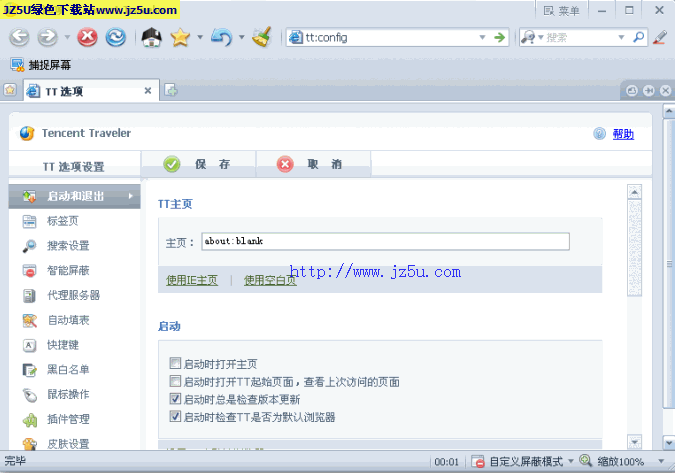This screenshot has width=675, height=473.
Task: Click the browser Back arrow
Action: pos(19,37)
